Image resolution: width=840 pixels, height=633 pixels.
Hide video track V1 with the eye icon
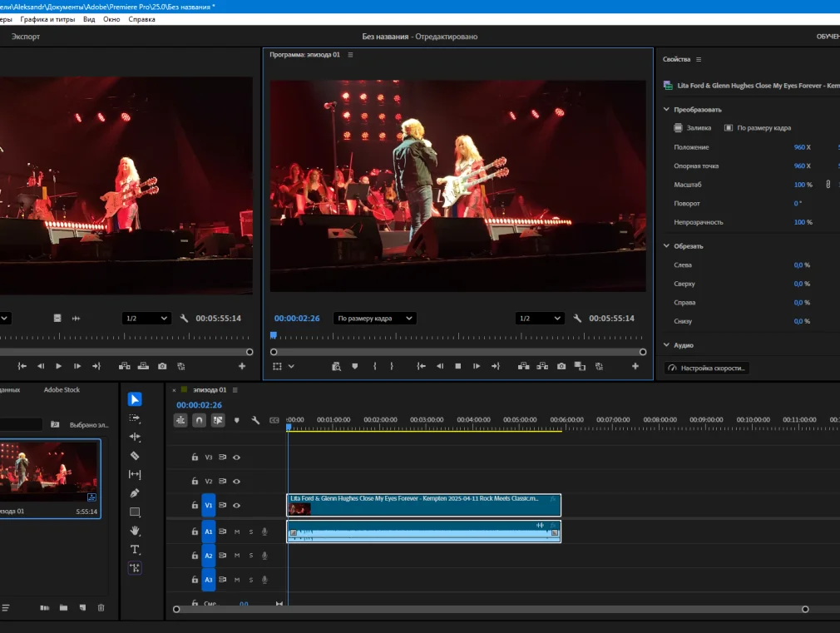[x=236, y=505]
